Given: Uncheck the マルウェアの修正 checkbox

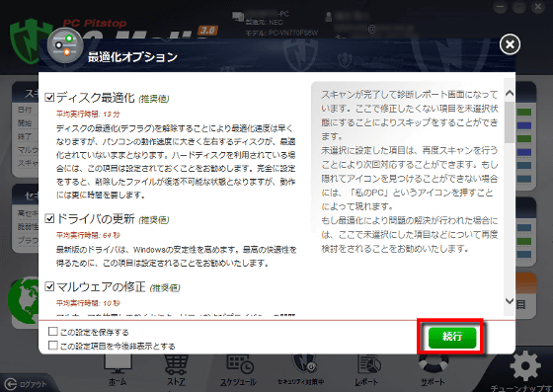Looking at the screenshot, I should coord(49,286).
